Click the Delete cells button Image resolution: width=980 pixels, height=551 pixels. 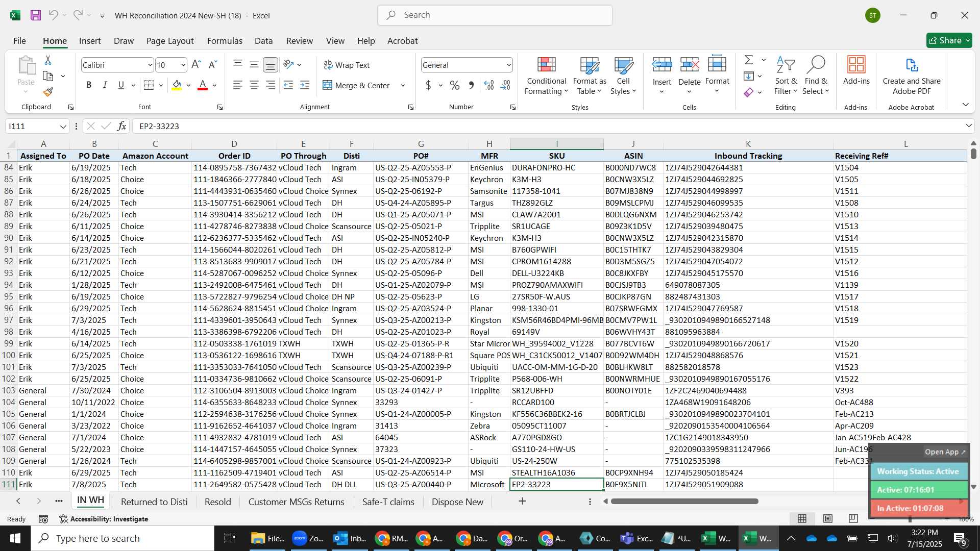click(x=689, y=76)
